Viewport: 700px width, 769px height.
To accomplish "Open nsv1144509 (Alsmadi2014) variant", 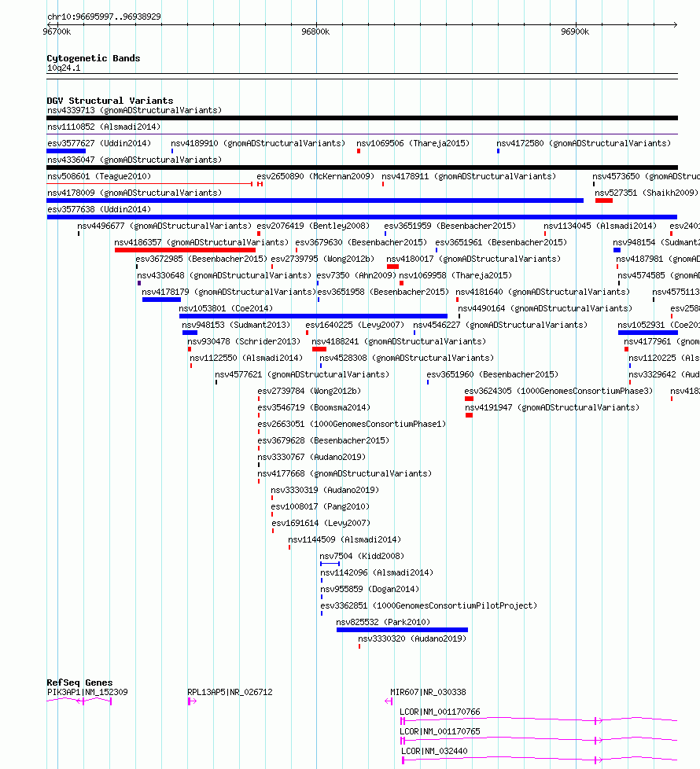I will pyautogui.click(x=344, y=540).
